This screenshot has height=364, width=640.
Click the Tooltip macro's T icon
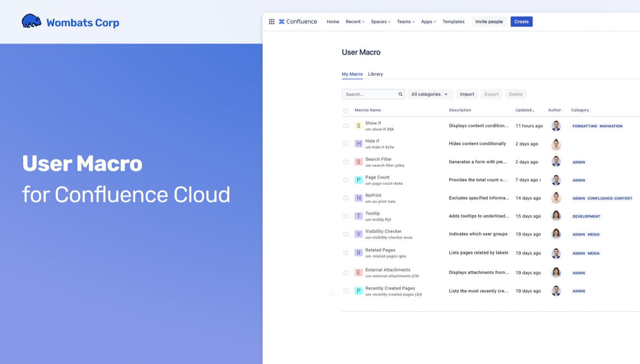click(x=358, y=216)
